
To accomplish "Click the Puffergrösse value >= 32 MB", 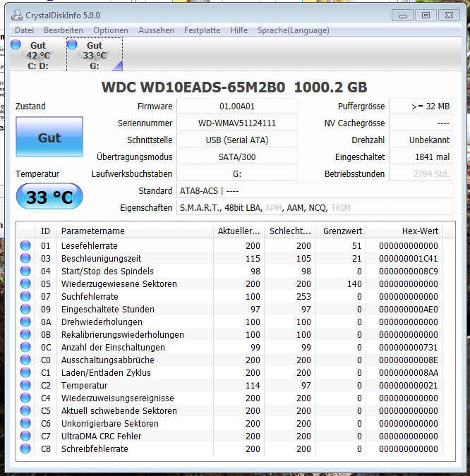I will [421, 106].
